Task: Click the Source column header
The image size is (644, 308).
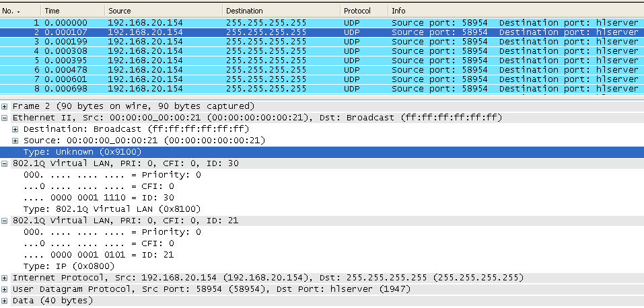Action: pyautogui.click(x=164, y=11)
